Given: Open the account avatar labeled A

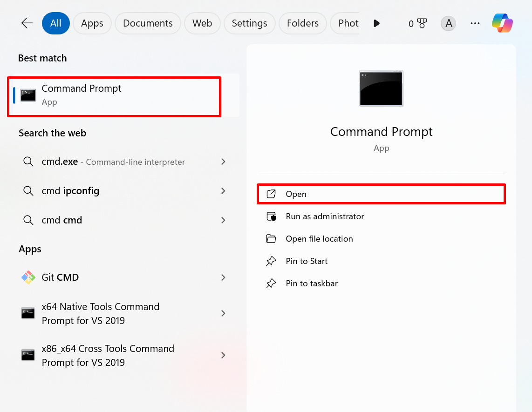Looking at the screenshot, I should click(x=448, y=23).
